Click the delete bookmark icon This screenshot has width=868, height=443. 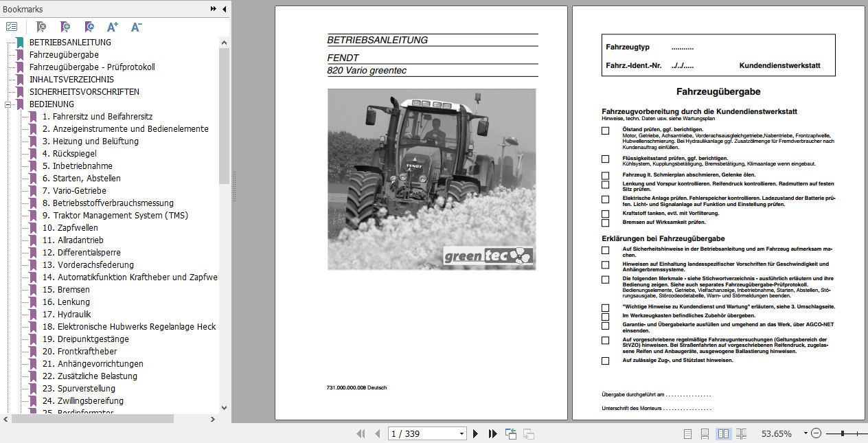pos(41,27)
